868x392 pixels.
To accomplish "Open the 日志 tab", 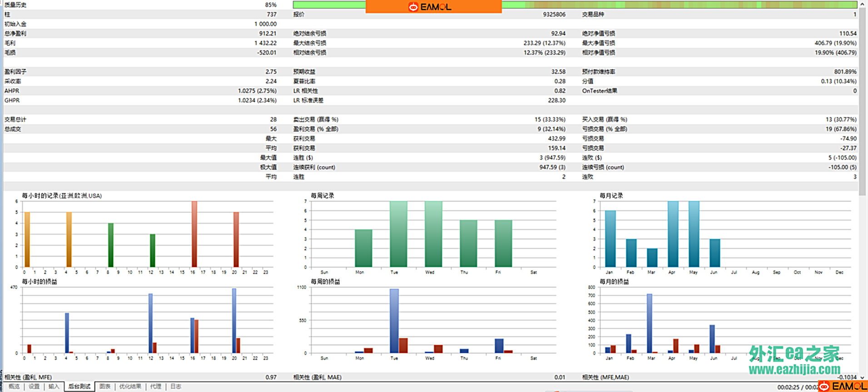I will tap(176, 387).
